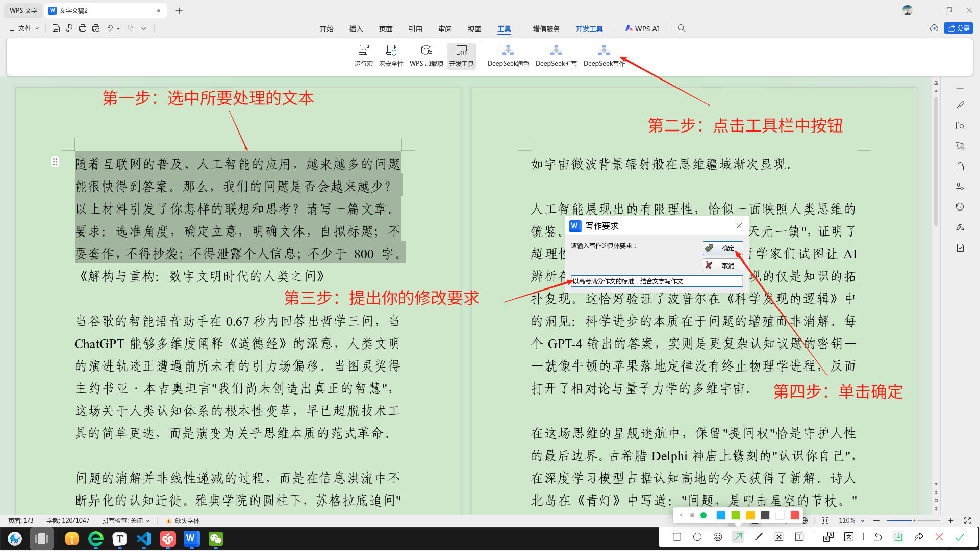980x551 pixels.
Task: Switch to the 开始 ribbon tab
Action: 326,29
